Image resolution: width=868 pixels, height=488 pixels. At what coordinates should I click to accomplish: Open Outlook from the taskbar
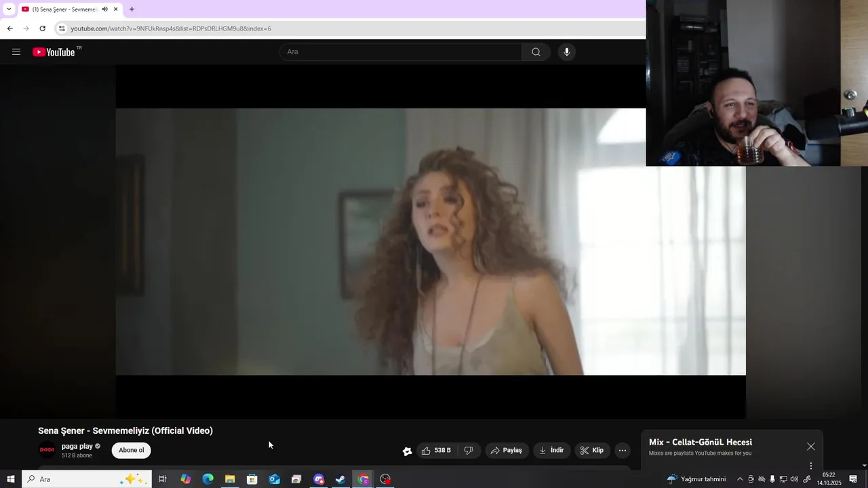(x=274, y=479)
